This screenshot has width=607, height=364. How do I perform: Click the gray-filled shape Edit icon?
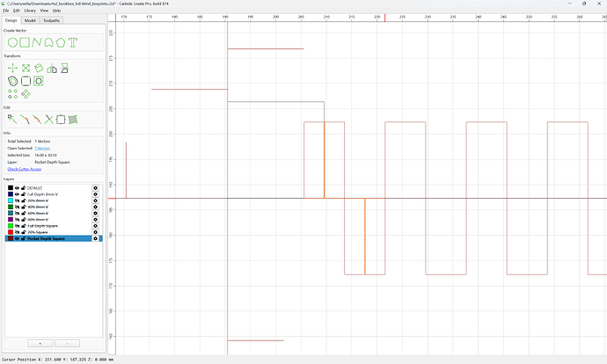(x=73, y=120)
